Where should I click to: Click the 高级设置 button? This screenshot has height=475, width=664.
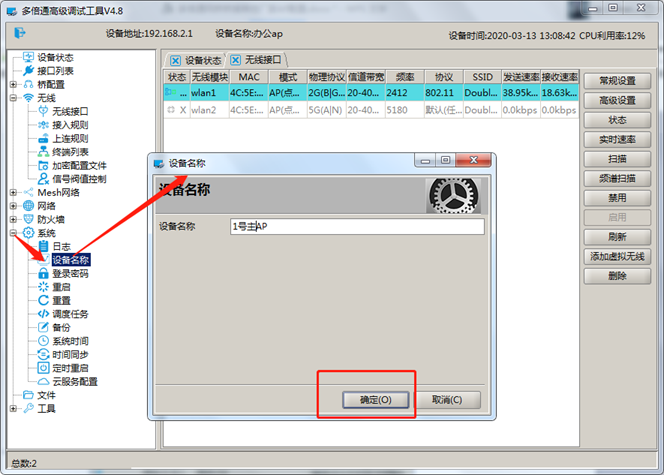616,100
